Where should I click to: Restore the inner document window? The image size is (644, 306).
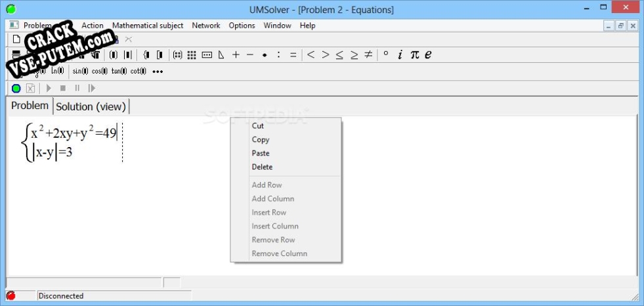tap(620, 26)
